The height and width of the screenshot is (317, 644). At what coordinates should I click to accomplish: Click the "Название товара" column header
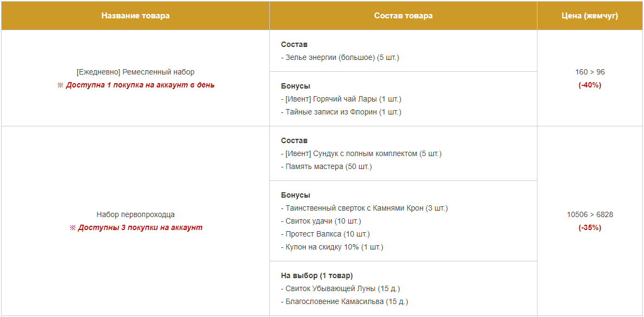135,16
